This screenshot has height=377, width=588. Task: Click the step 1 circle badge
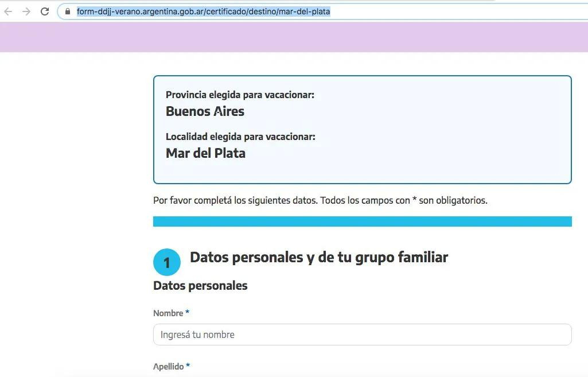pos(167,262)
